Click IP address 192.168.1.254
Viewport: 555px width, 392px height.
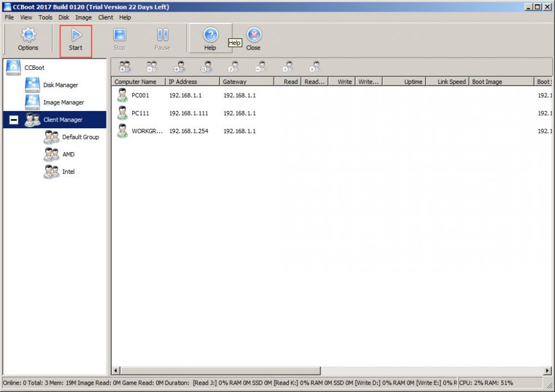[x=189, y=131]
